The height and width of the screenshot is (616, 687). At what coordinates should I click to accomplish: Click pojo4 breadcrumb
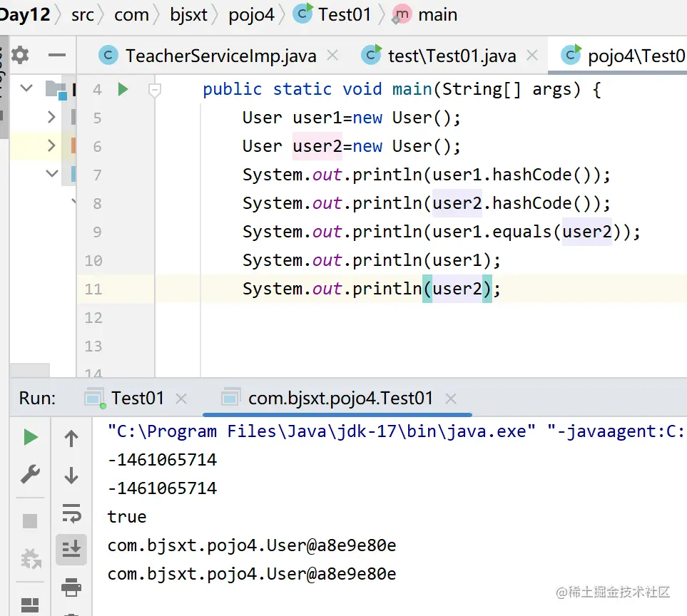pyautogui.click(x=252, y=15)
